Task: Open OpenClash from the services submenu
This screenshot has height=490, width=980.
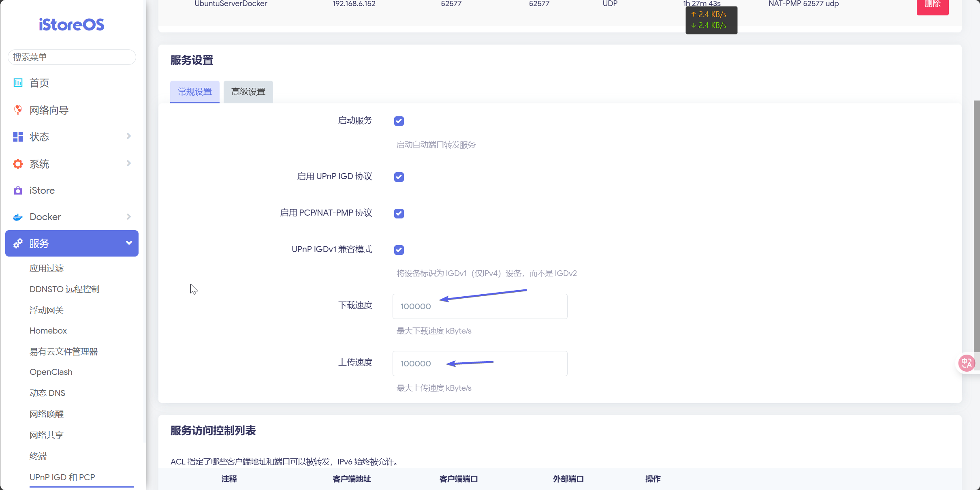Action: 51,372
